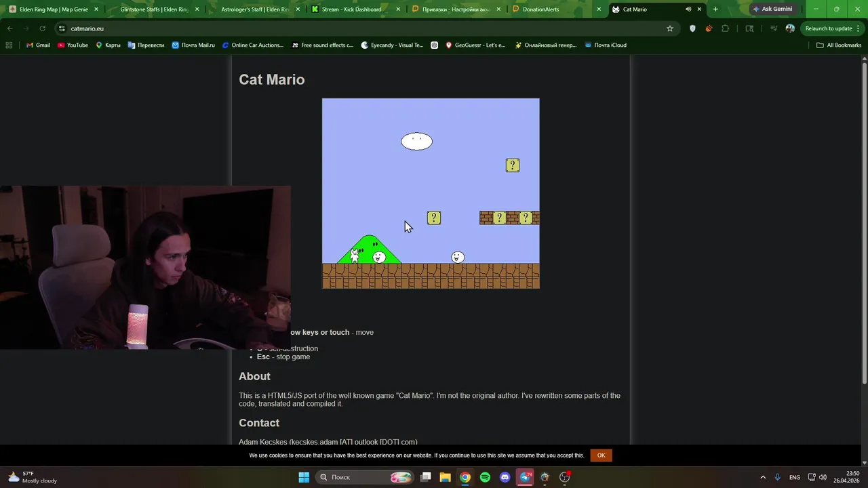Open the All Bookmarks folder

(x=838, y=45)
